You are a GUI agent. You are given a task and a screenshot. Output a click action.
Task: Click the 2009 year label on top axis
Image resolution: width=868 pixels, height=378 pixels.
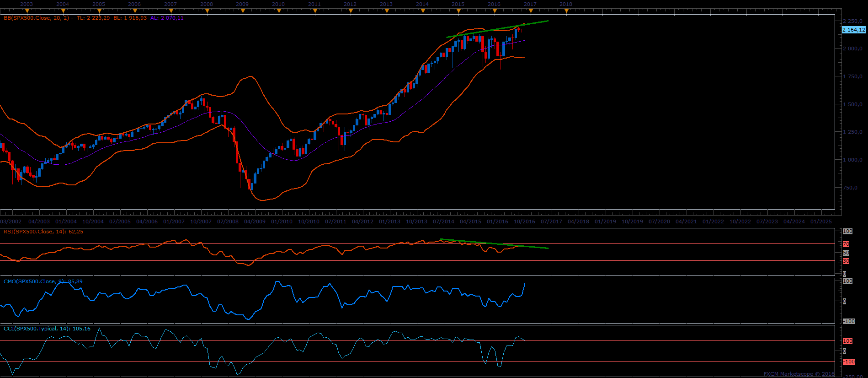click(242, 4)
